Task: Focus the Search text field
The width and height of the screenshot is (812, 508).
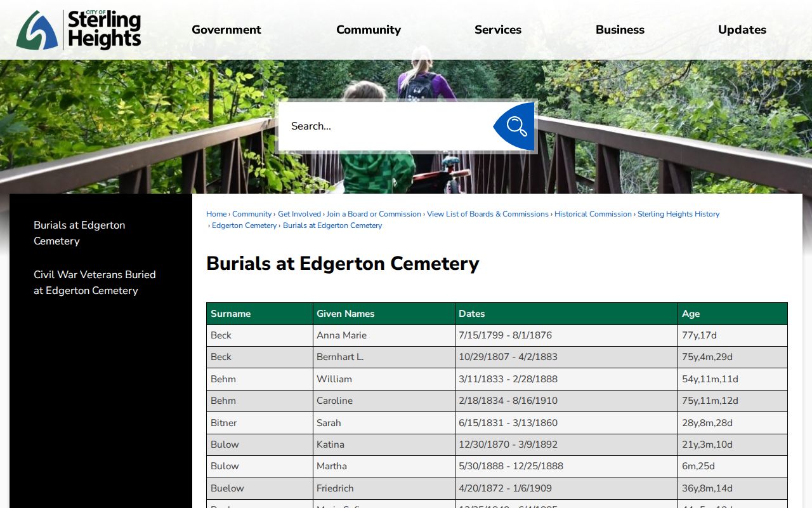Action: pos(386,126)
